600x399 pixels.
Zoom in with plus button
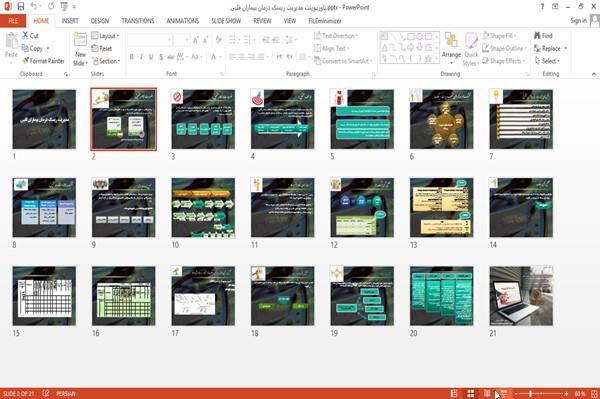(x=566, y=393)
